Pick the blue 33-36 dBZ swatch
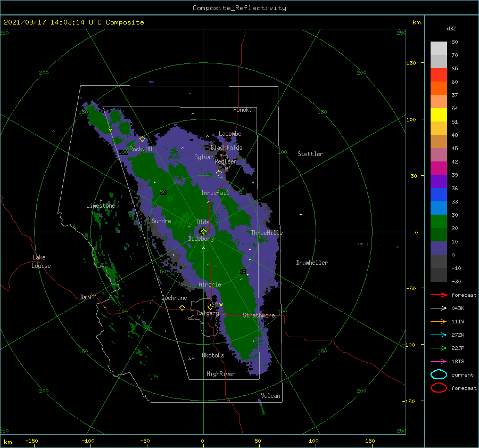 (x=439, y=194)
